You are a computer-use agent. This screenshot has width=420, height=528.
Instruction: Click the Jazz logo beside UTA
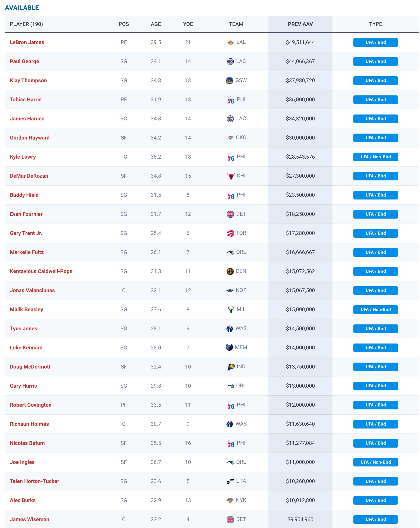click(x=230, y=481)
